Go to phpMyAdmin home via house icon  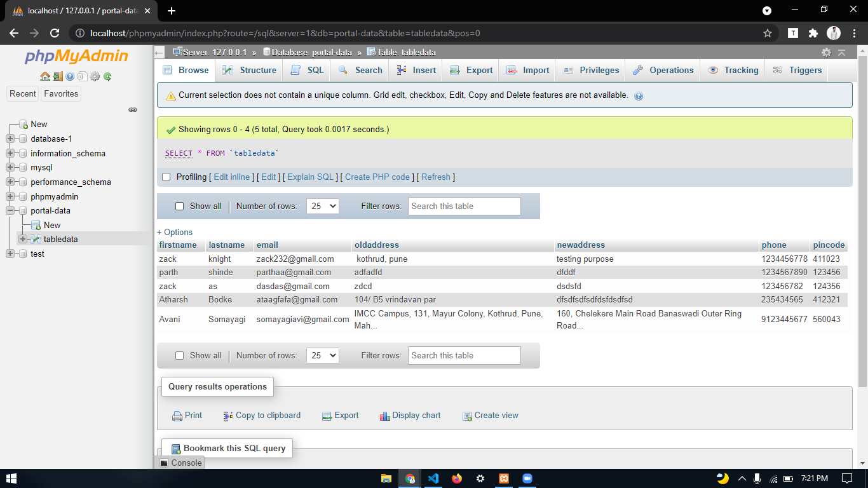pos(45,76)
